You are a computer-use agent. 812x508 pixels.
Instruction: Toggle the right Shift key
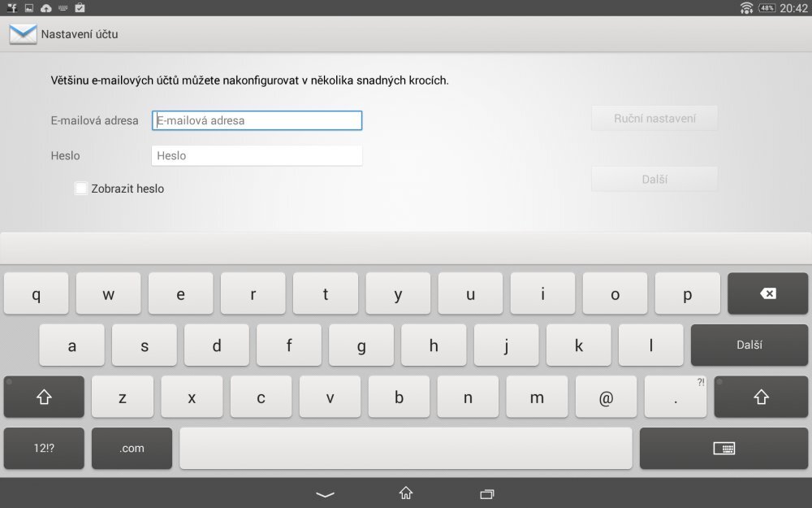pyautogui.click(x=761, y=397)
